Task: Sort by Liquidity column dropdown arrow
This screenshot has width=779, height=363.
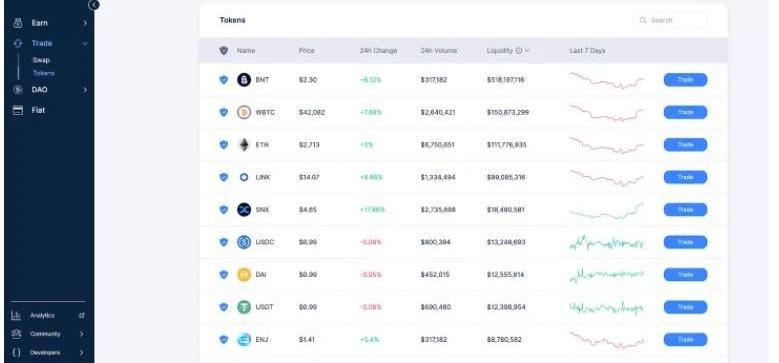Action: (x=527, y=51)
